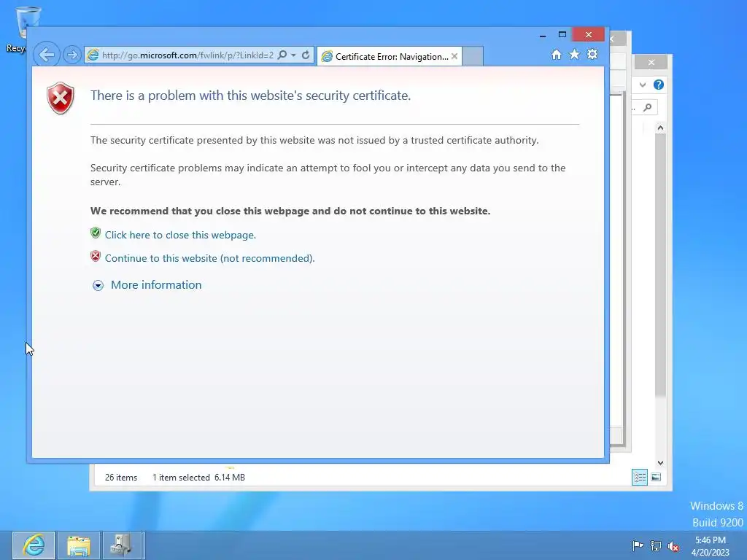
Task: Click the red shield icon by continue link
Action: tap(96, 256)
